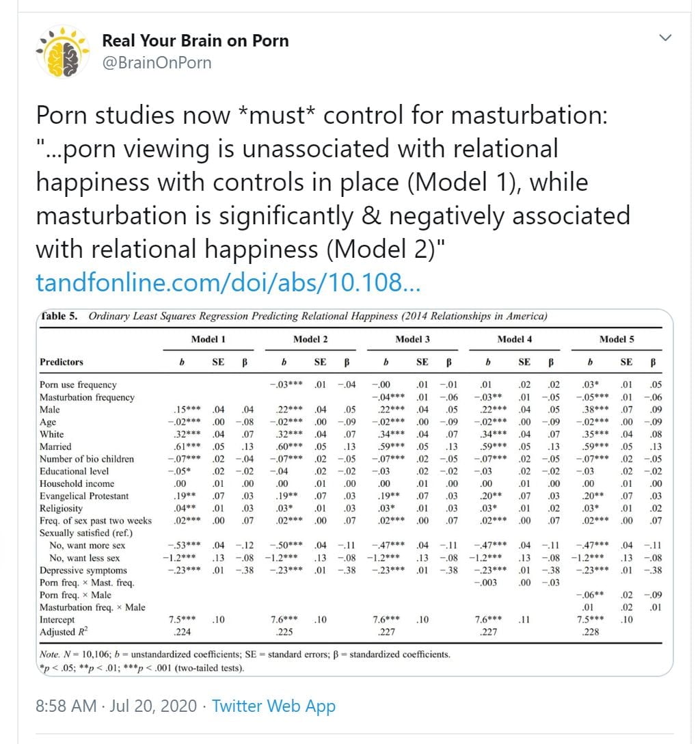Click the Model 4 column header in table
Viewport: 700px width, 744px height.
coord(514,339)
